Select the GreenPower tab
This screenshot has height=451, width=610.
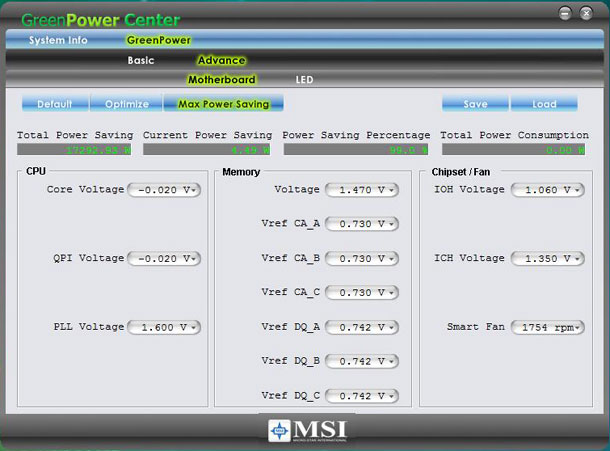[159, 40]
